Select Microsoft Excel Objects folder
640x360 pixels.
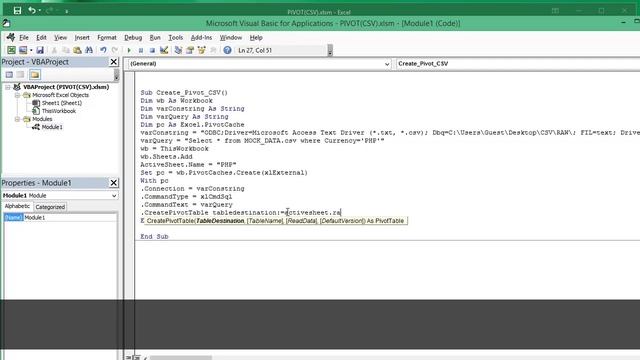[x=60, y=95]
